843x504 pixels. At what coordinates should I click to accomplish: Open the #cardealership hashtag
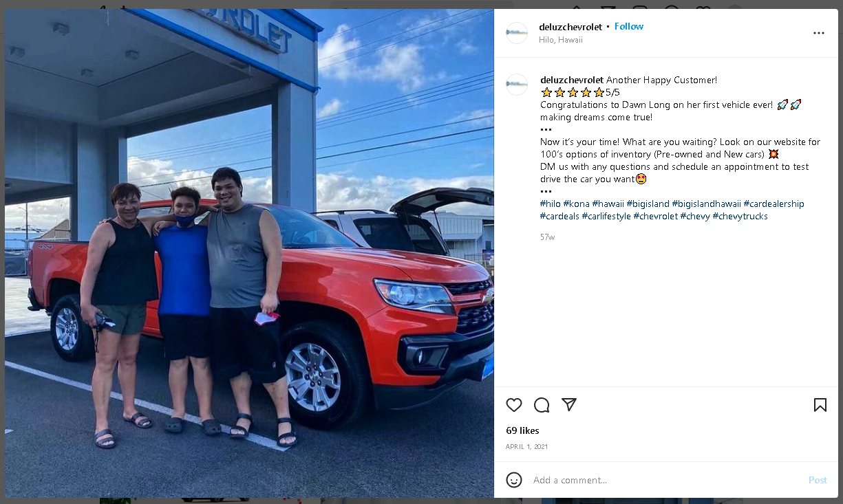tap(774, 204)
